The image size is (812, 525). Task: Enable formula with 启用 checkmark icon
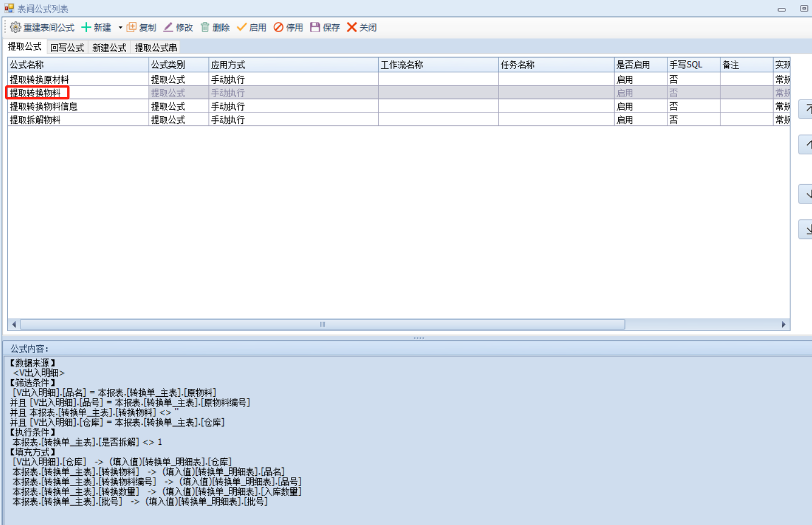click(242, 27)
